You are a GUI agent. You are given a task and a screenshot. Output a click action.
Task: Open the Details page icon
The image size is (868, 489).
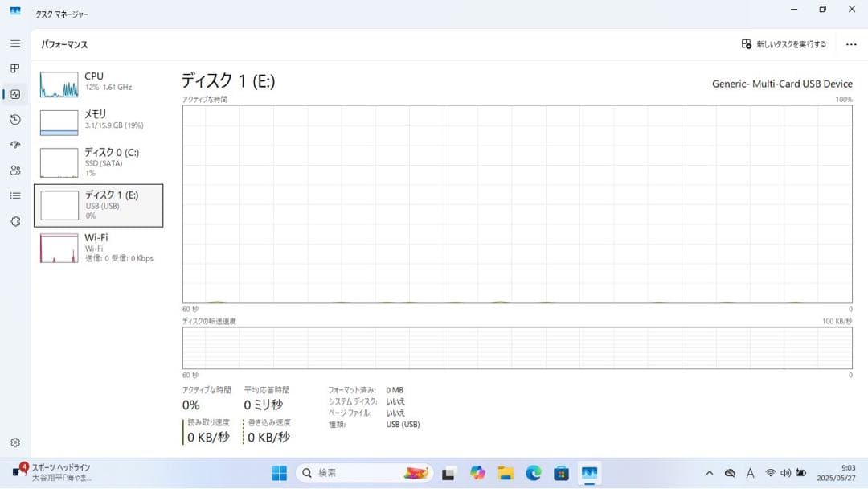(14, 195)
